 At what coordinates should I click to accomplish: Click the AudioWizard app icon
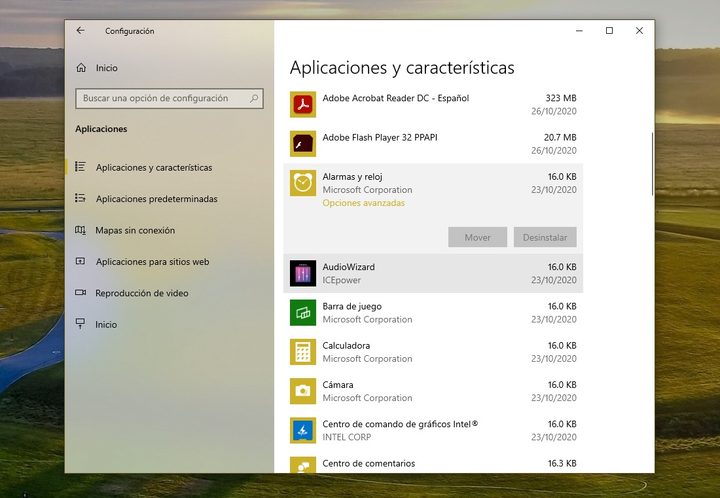(x=303, y=273)
